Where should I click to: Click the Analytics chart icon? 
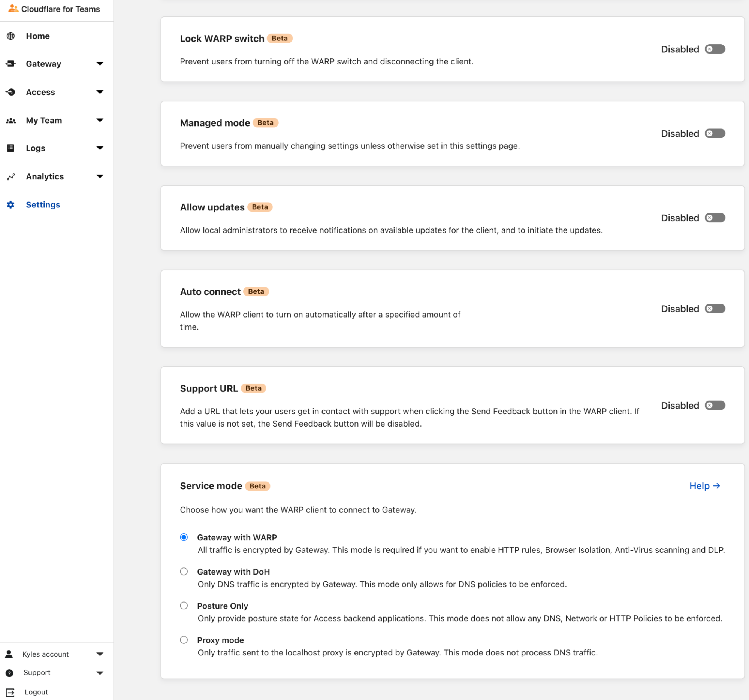[x=10, y=177]
